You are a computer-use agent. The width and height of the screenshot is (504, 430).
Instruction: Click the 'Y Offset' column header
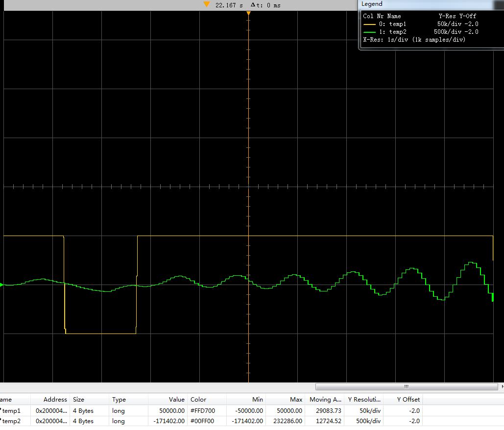(403, 400)
